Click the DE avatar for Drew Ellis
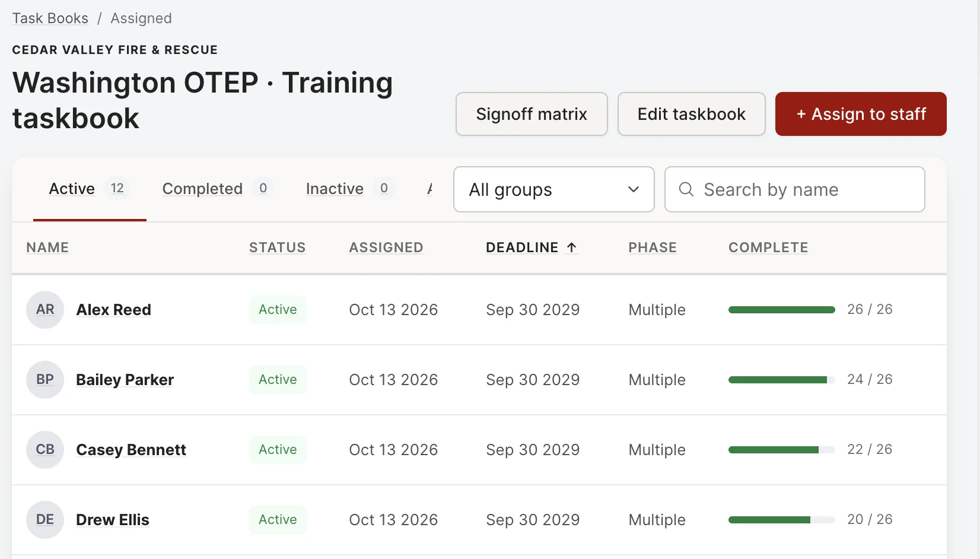Image resolution: width=980 pixels, height=559 pixels. point(45,520)
